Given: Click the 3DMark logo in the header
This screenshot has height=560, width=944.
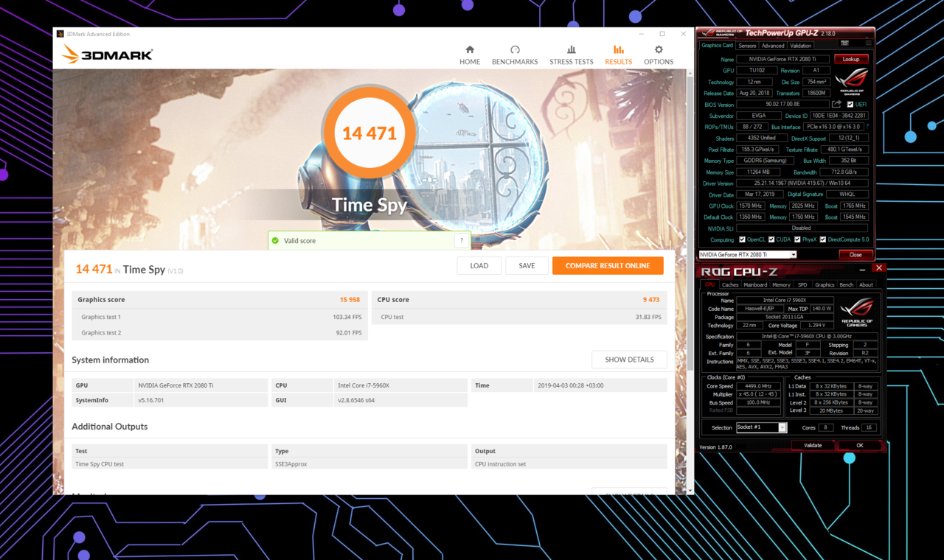Looking at the screenshot, I should coord(108,54).
